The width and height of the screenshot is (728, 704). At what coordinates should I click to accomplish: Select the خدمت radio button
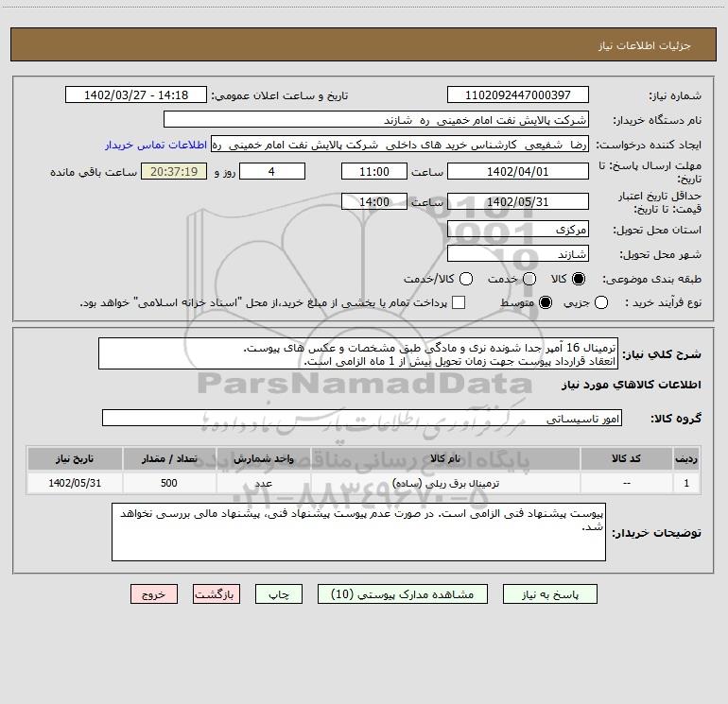(529, 279)
